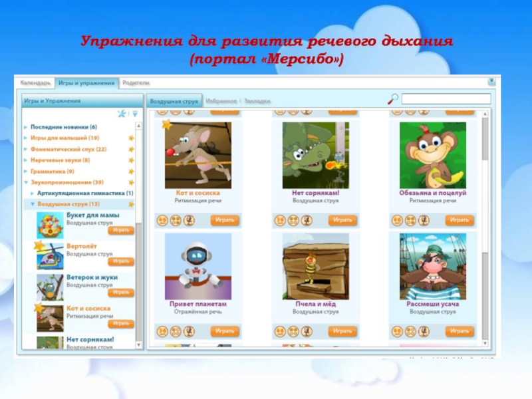The image size is (532, 399).
Task: Click the age icon under Обезьяна и поцелуй card
Action: click(397, 221)
